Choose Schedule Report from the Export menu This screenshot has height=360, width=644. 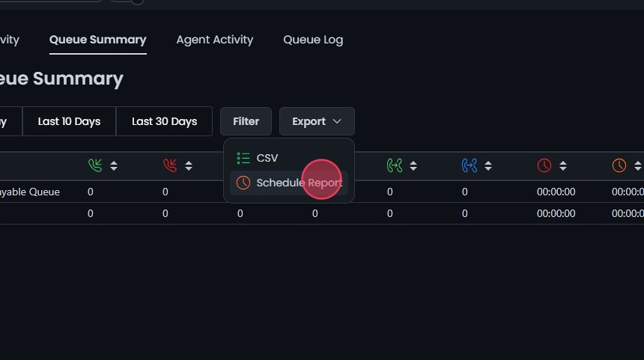pos(298,183)
